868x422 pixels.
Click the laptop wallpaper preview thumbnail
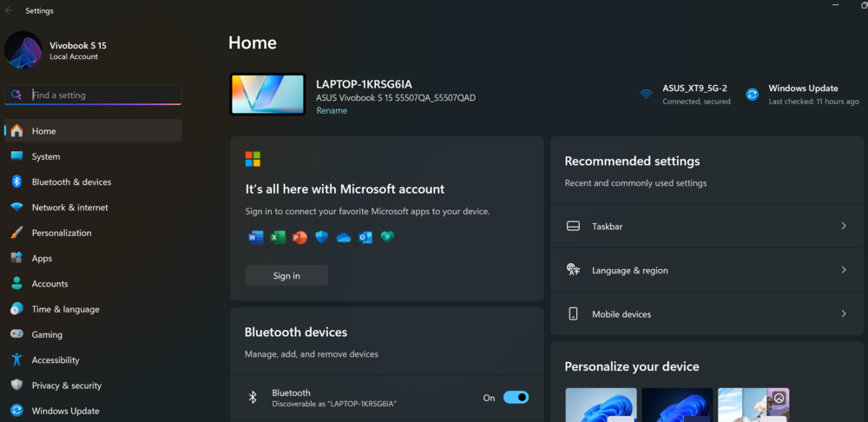[267, 94]
